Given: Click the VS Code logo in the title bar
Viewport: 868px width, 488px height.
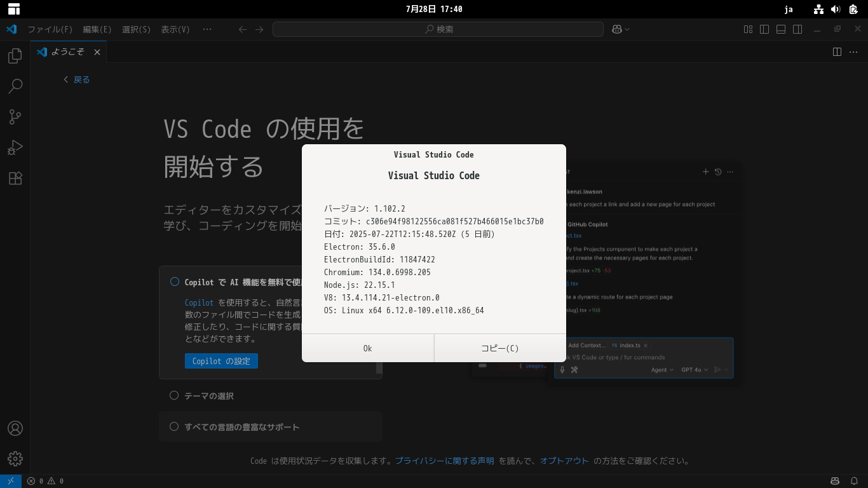Looking at the screenshot, I should [11, 29].
